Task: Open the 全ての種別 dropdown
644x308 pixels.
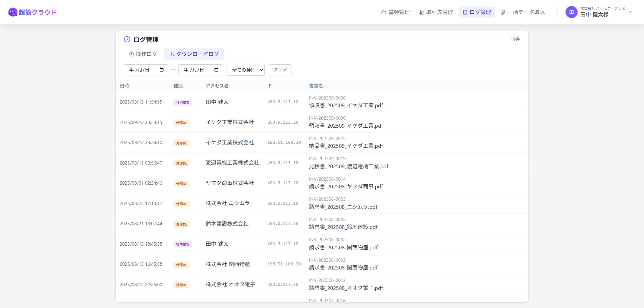Action: click(246, 70)
